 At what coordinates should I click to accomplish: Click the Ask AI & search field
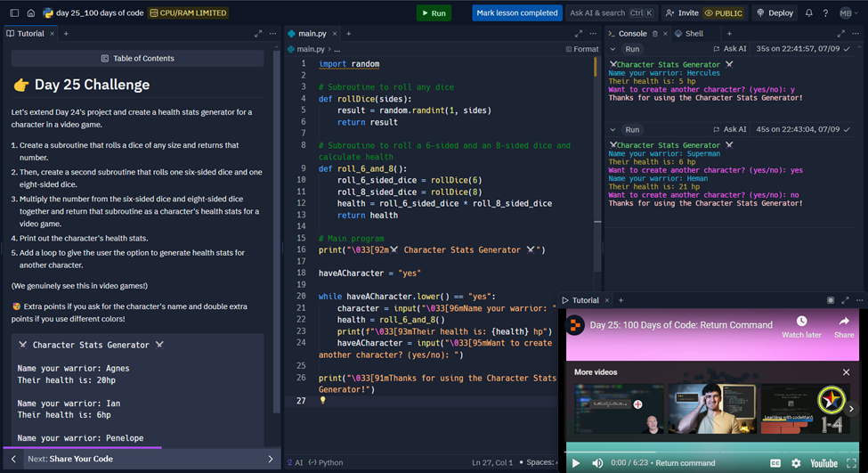tap(611, 12)
